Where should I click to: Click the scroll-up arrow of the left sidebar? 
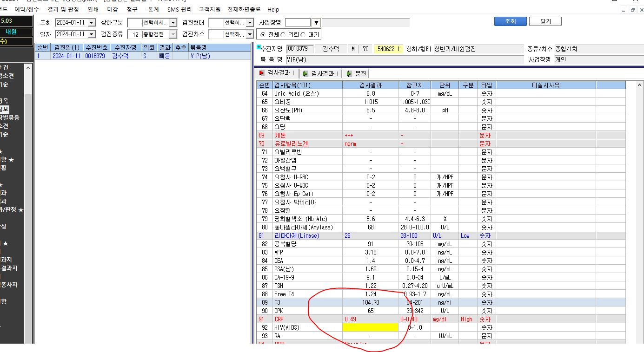pos(28,67)
